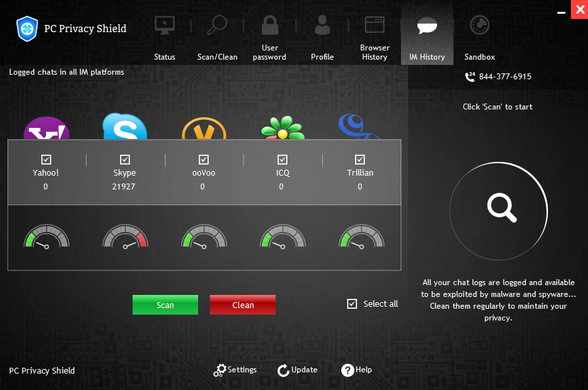Switch to the Sandbox tab label
588x390 pixels.
[x=480, y=57]
